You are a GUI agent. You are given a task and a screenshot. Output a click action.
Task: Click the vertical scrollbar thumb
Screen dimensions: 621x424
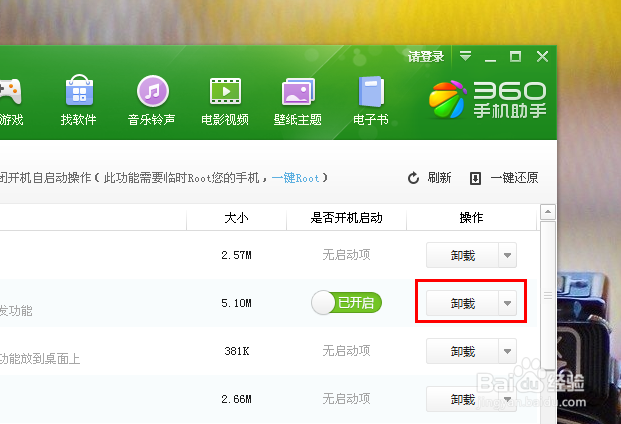coord(548,295)
